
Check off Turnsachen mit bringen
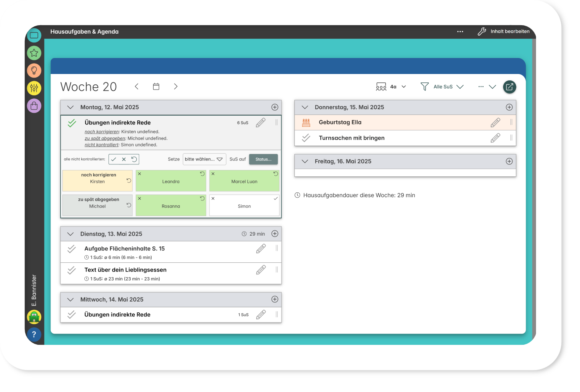click(306, 138)
